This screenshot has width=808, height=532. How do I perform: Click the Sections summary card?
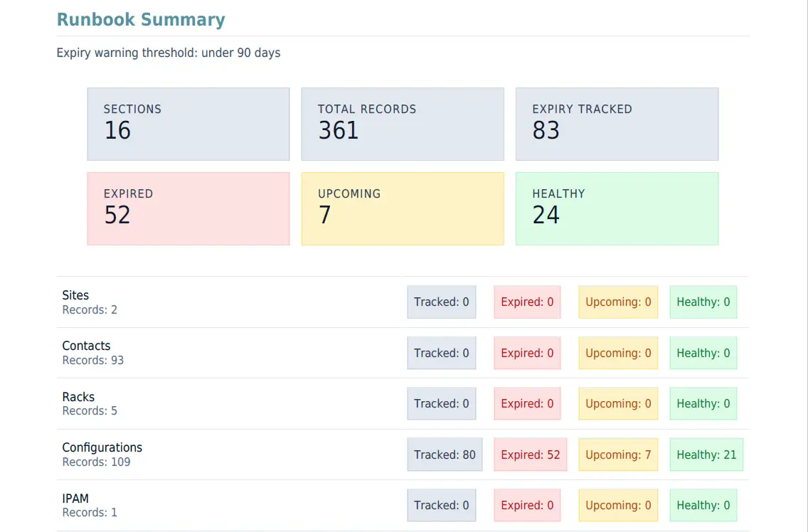[x=188, y=124]
